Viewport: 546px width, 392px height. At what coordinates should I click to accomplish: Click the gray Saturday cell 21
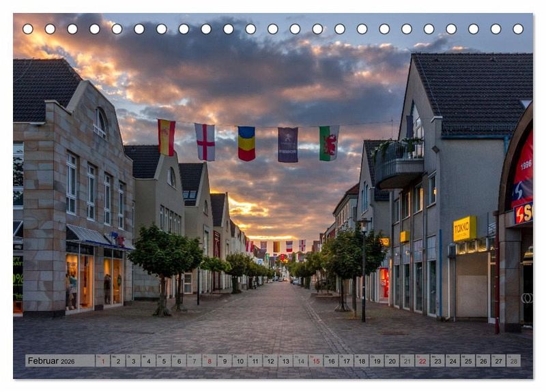coord(407,361)
